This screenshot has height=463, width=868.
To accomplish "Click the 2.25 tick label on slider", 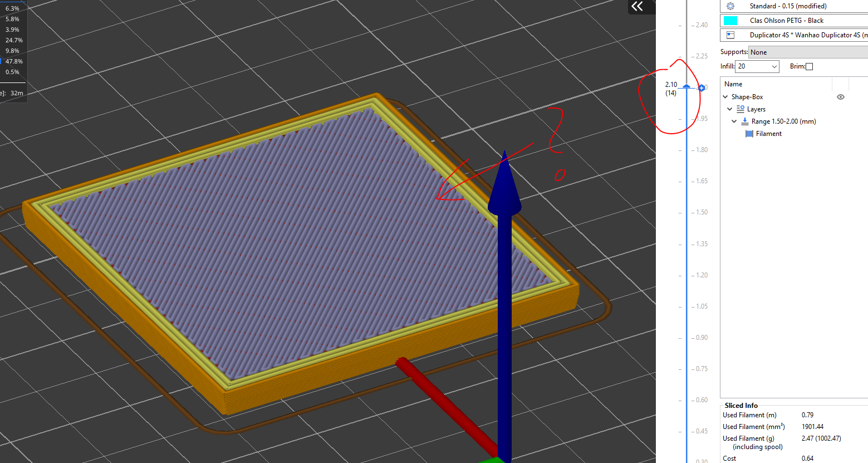I will [x=702, y=56].
